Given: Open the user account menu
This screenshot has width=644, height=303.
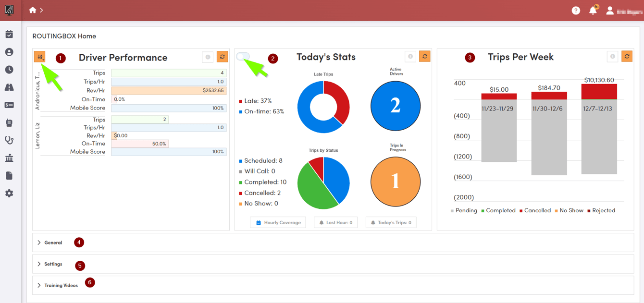Looking at the screenshot, I should [623, 11].
